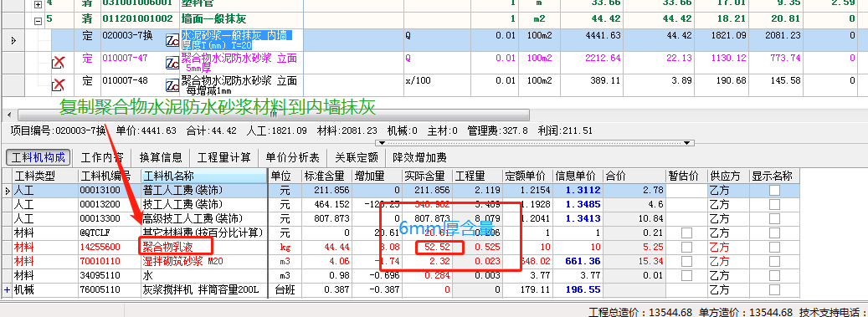Click the red X mark on row 010007-47
Viewport: 868px width, 317px height.
(x=59, y=63)
